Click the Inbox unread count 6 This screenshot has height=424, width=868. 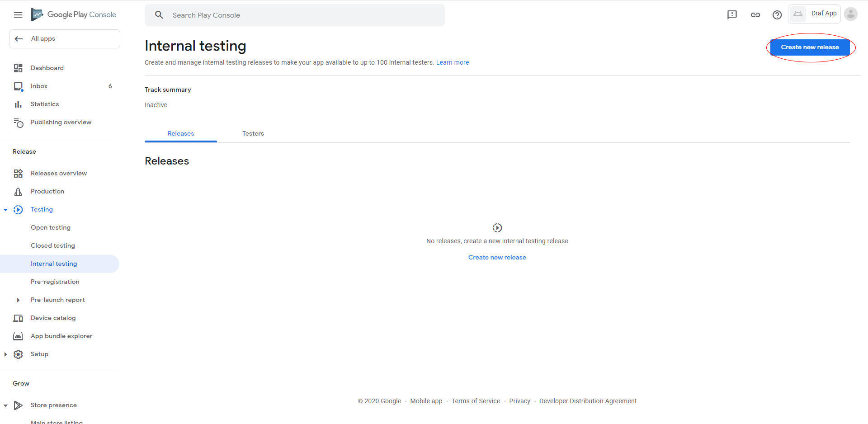110,86
